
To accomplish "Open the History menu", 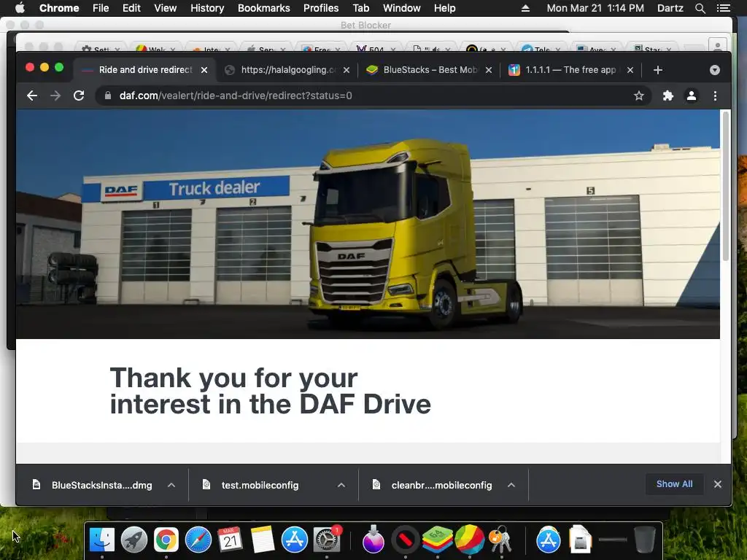I will tap(207, 8).
